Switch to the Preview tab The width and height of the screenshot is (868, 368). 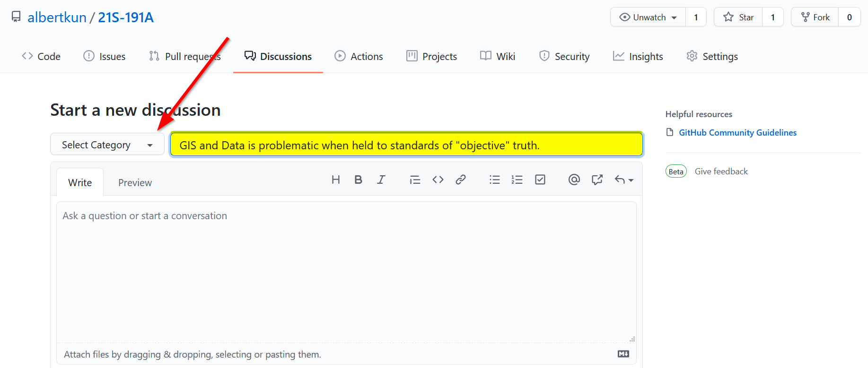pyautogui.click(x=135, y=182)
